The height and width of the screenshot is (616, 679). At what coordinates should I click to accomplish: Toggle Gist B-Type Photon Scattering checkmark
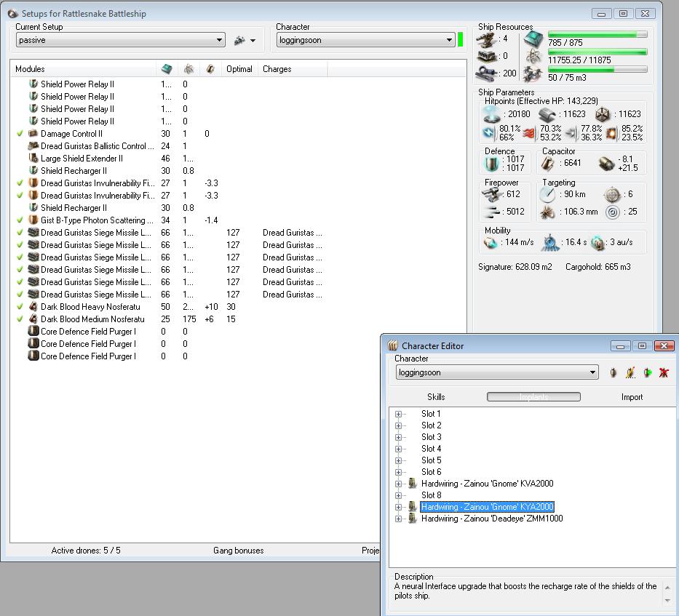click(20, 220)
